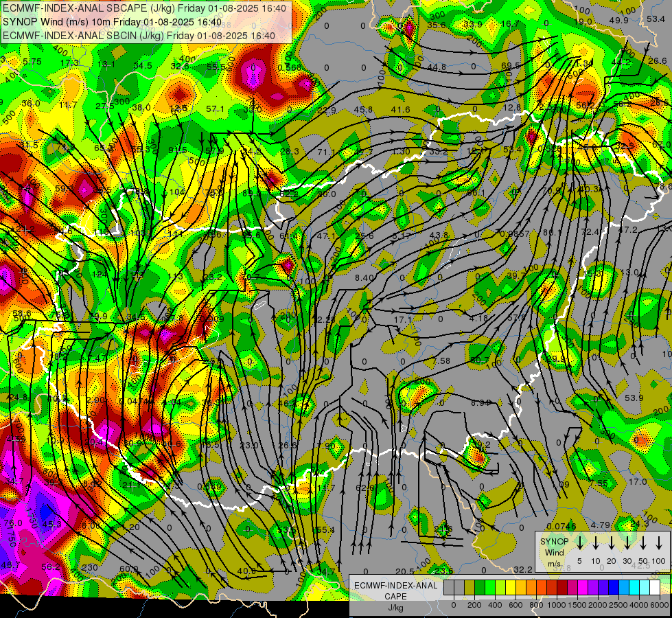The width and height of the screenshot is (672, 618).
Task: Click the map value '16.7'
Action: [x=510, y=23]
